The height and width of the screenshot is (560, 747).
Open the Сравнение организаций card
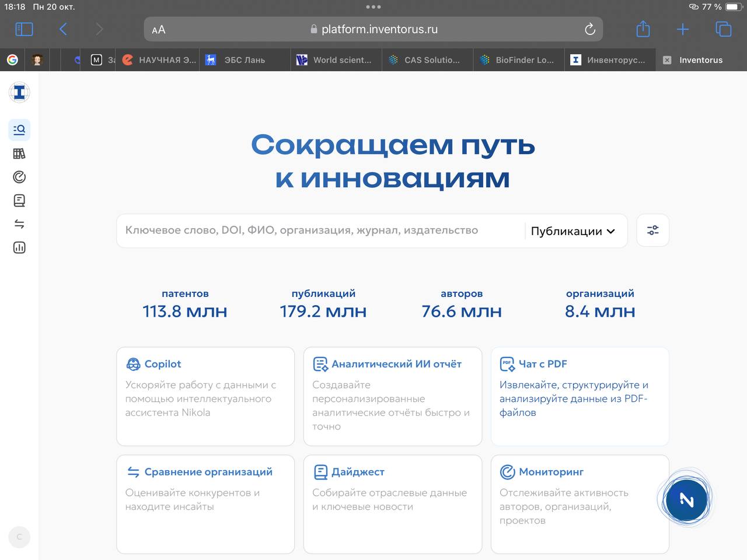tap(205, 504)
